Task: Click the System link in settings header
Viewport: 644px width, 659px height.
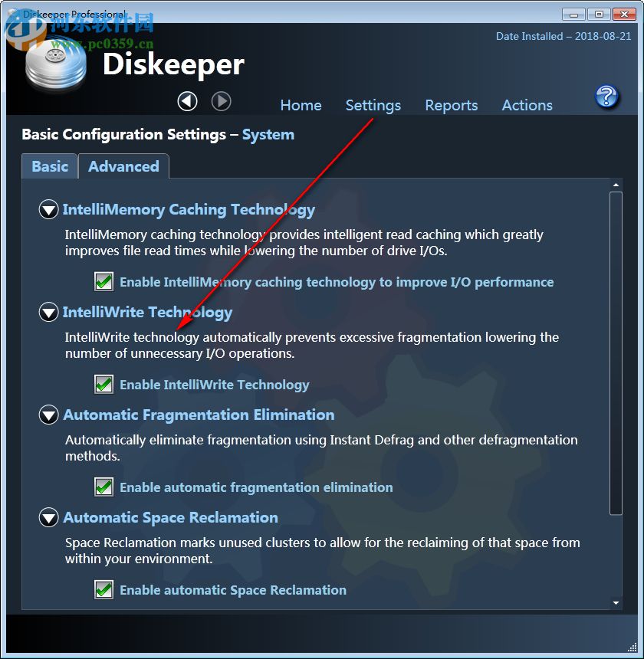Action: point(268,134)
